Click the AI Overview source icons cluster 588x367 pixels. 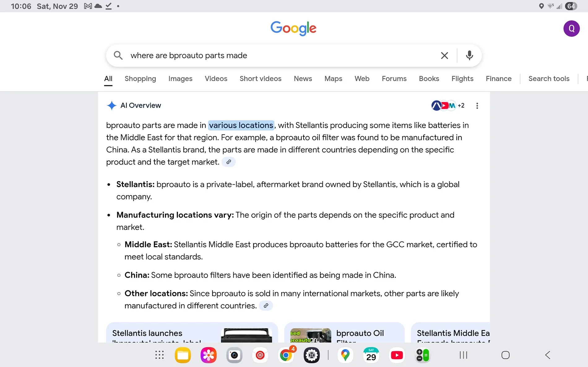tap(448, 105)
